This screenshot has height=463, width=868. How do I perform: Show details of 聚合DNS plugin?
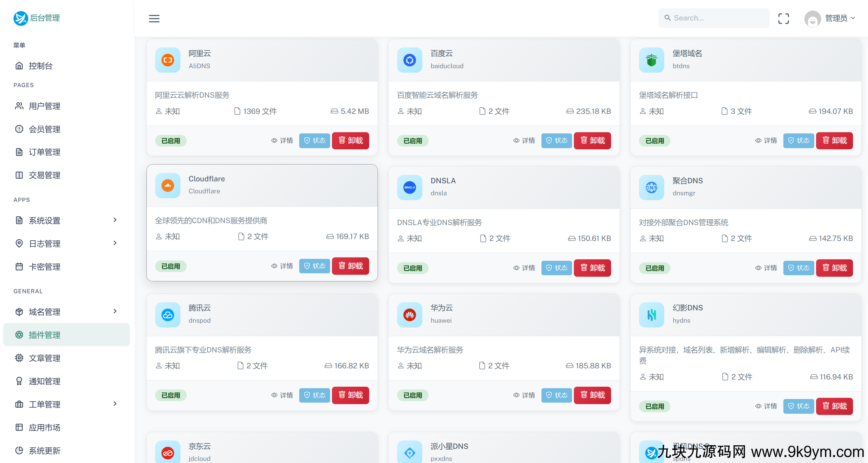pos(766,268)
